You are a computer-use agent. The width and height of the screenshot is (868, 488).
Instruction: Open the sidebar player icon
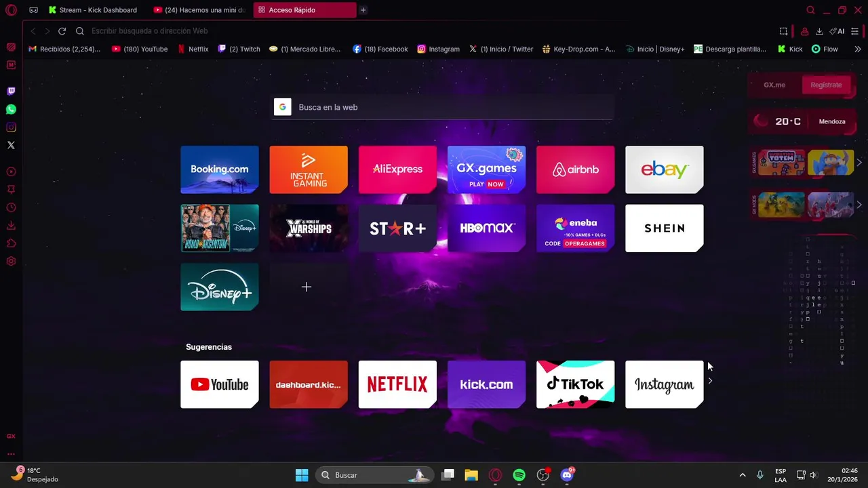(11, 171)
